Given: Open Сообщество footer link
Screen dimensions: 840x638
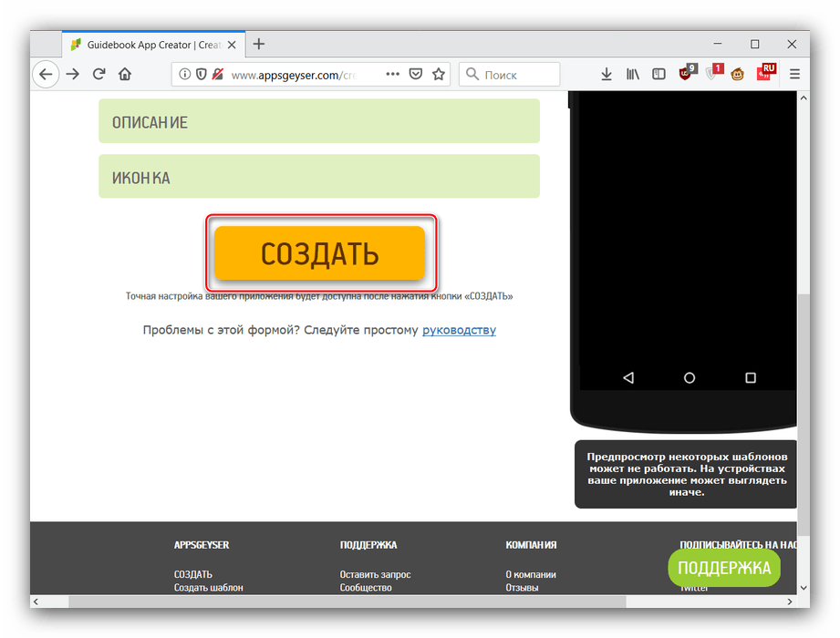Looking at the screenshot, I should (366, 588).
